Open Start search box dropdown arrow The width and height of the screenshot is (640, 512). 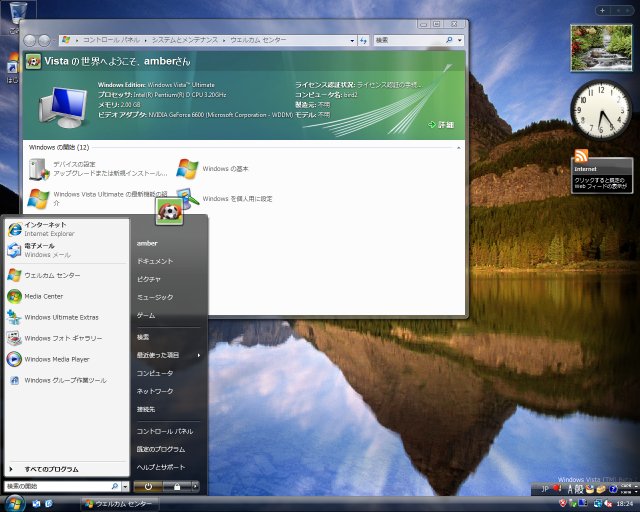125,487
